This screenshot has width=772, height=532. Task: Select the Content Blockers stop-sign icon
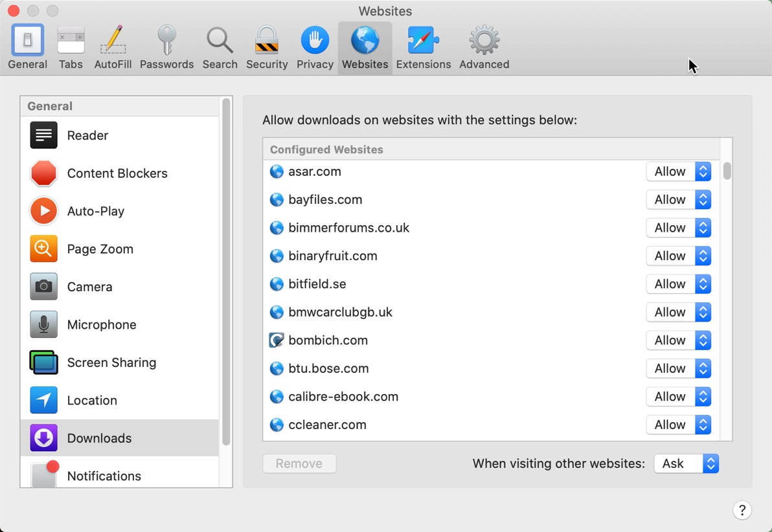[x=44, y=173]
